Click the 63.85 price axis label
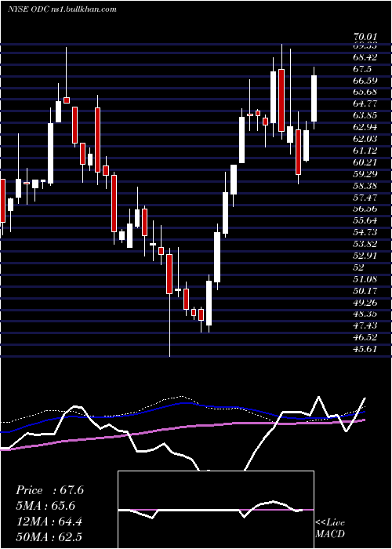 point(366,115)
